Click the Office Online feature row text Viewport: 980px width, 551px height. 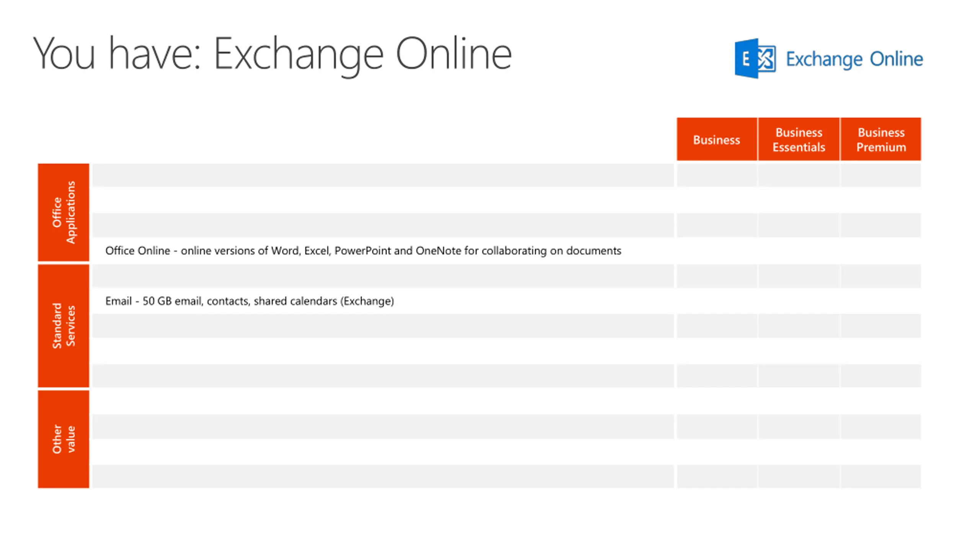363,251
